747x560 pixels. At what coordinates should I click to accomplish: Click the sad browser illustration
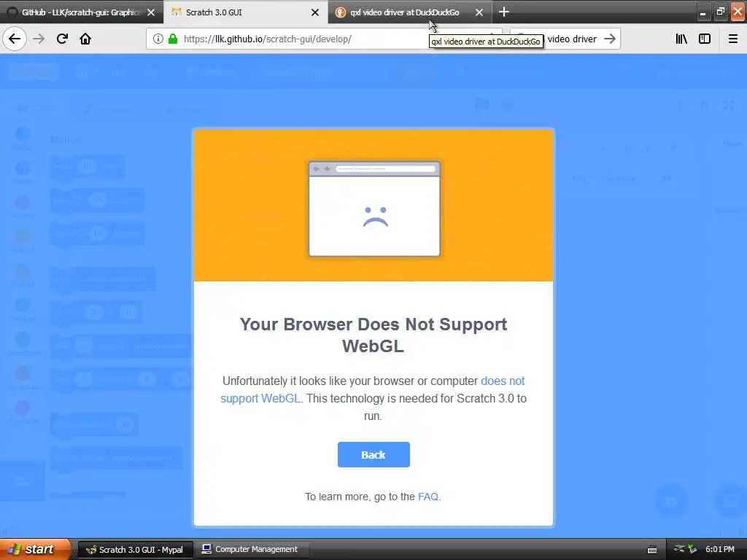tap(374, 209)
